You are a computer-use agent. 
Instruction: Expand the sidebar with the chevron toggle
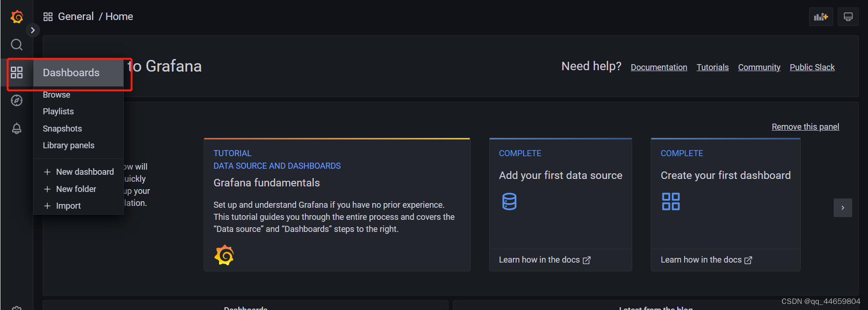[32, 30]
